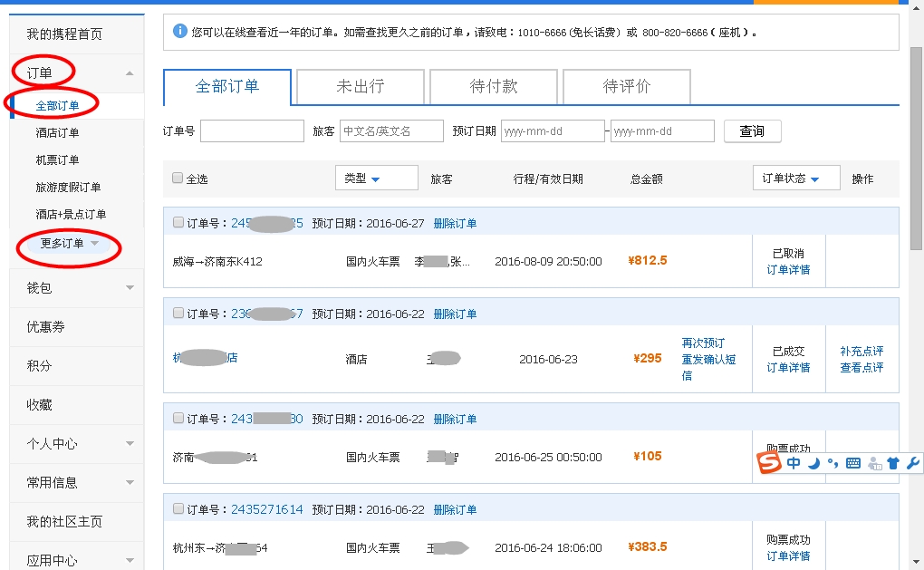Check the box for the ¥105 train order

(x=178, y=418)
